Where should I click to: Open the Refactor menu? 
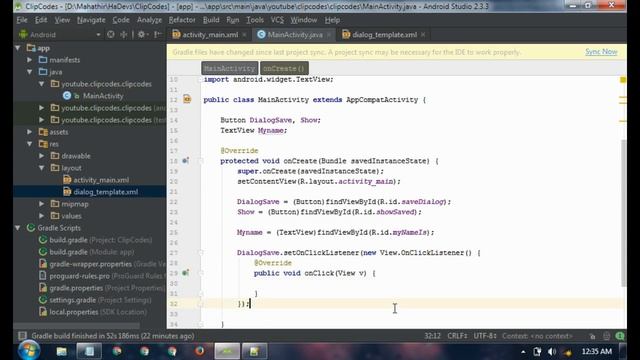[182, 20]
